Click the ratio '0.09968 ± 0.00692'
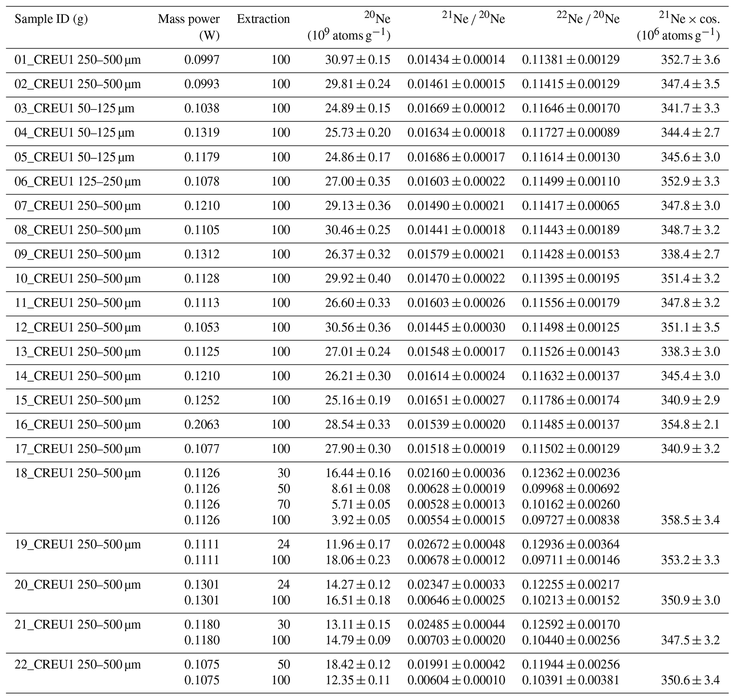Image resolution: width=735 pixels, height=700 pixels. 571,488
